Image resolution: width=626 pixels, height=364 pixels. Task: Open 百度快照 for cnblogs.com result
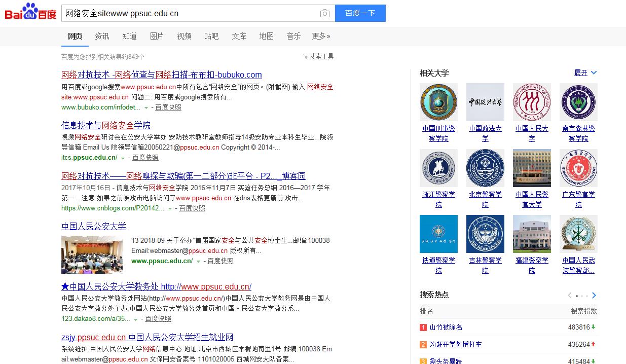[192, 208]
